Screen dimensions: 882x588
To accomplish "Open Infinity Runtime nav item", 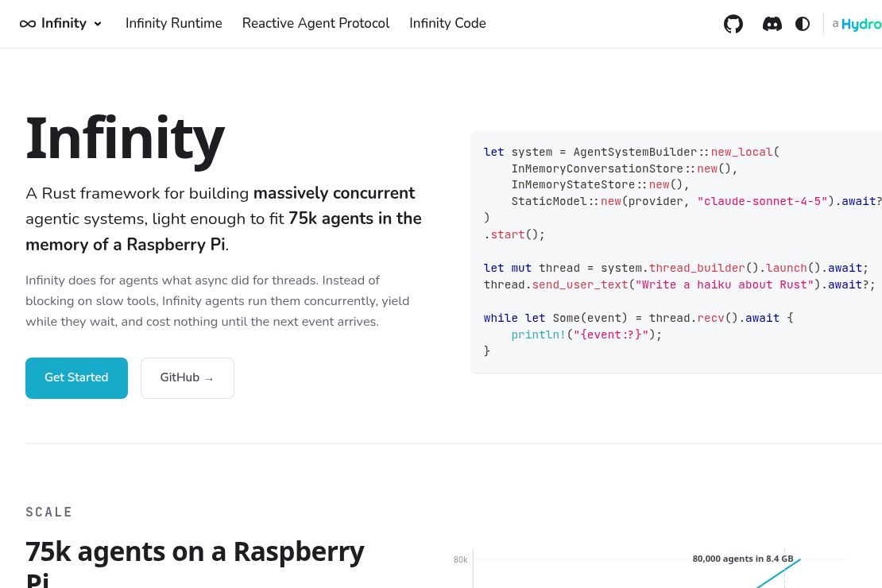I will pos(174,23).
